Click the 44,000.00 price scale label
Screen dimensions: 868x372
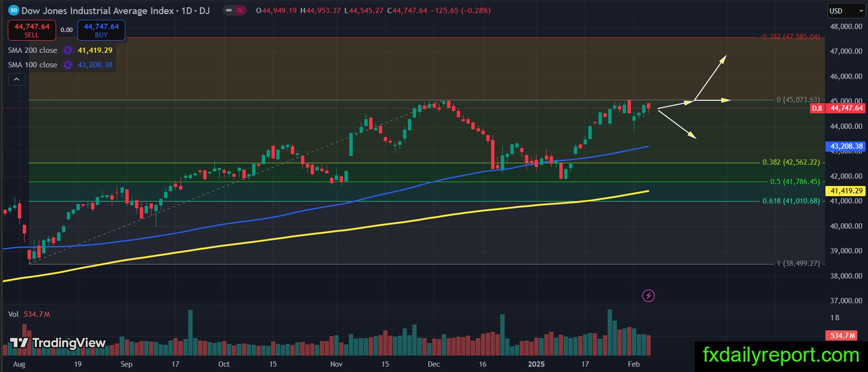(x=846, y=126)
